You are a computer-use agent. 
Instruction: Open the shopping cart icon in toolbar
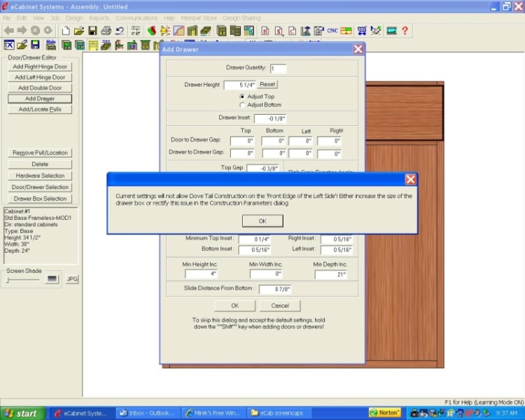coord(362,31)
